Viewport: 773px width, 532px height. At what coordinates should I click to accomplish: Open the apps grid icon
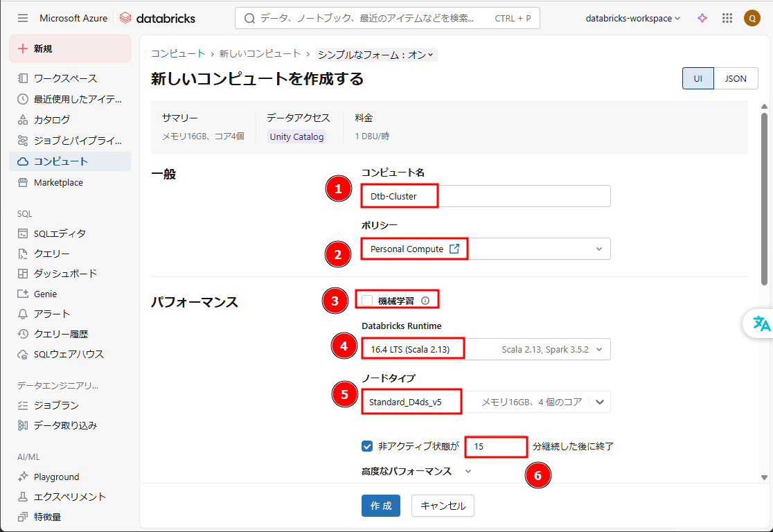click(727, 18)
